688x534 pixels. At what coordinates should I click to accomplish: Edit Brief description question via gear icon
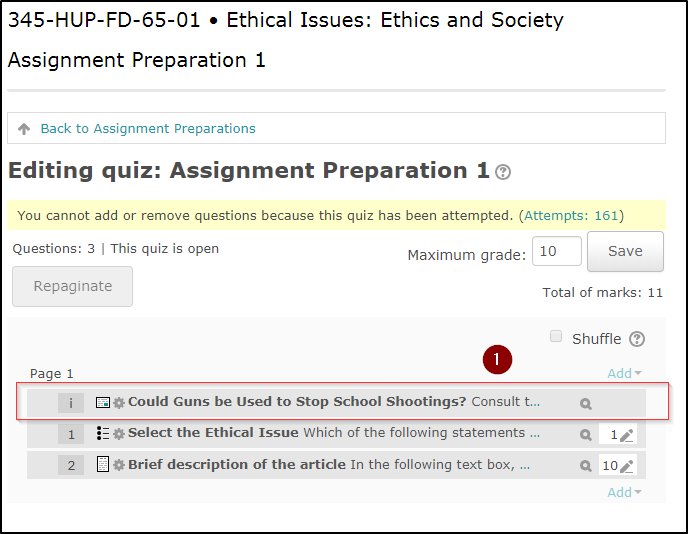click(119, 465)
